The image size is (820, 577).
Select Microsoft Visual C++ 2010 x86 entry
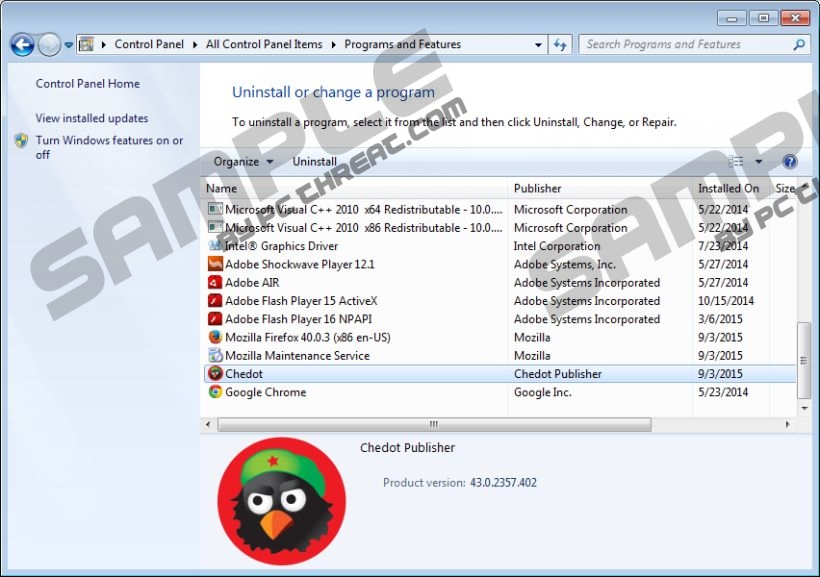point(363,228)
